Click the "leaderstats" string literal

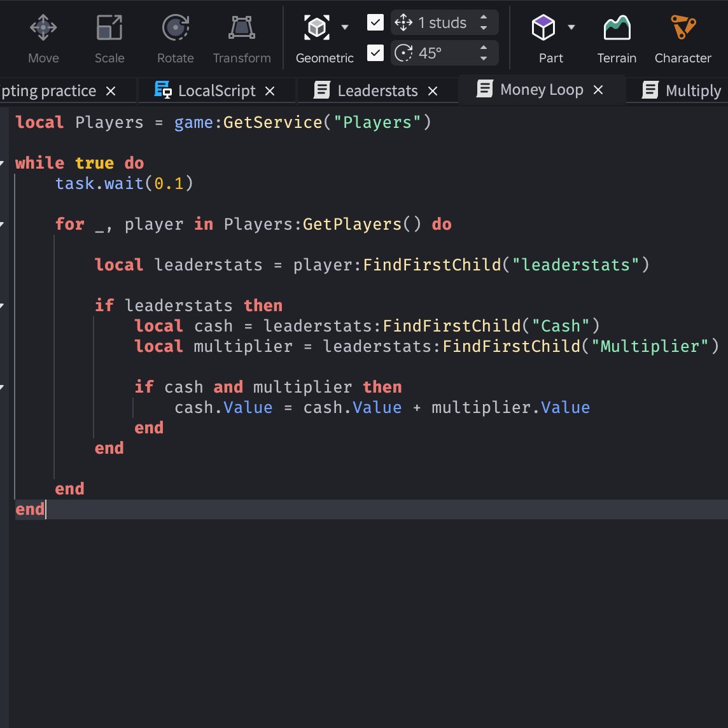pyautogui.click(x=576, y=265)
